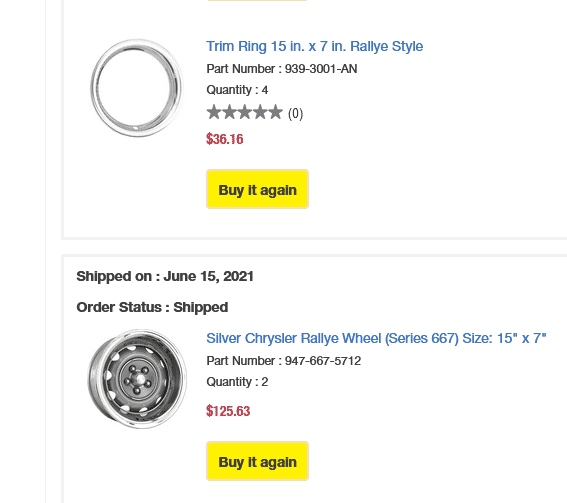Click part number 939-3001-AN text
This screenshot has width=567, height=503.
click(282, 69)
